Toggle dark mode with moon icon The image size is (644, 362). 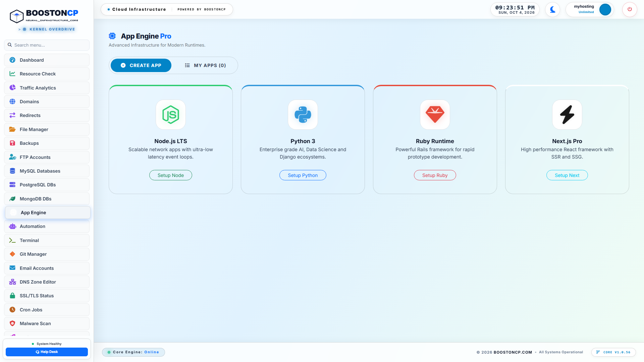point(553,9)
